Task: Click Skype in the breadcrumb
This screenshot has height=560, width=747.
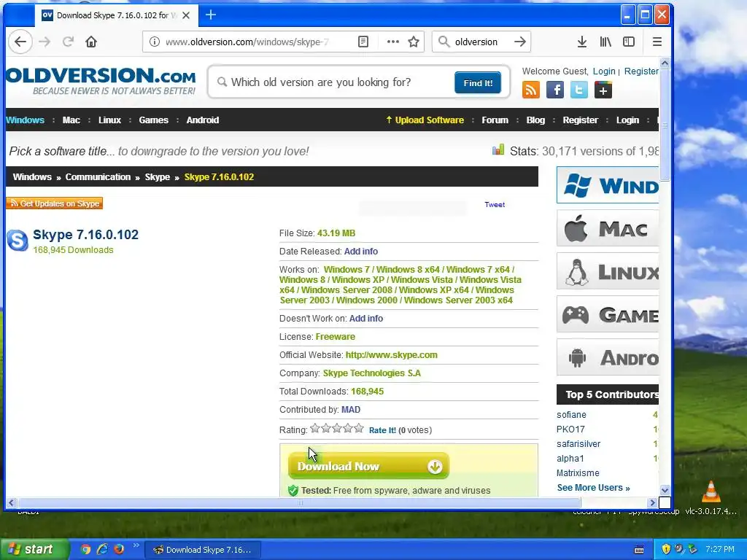Action: coord(158,176)
